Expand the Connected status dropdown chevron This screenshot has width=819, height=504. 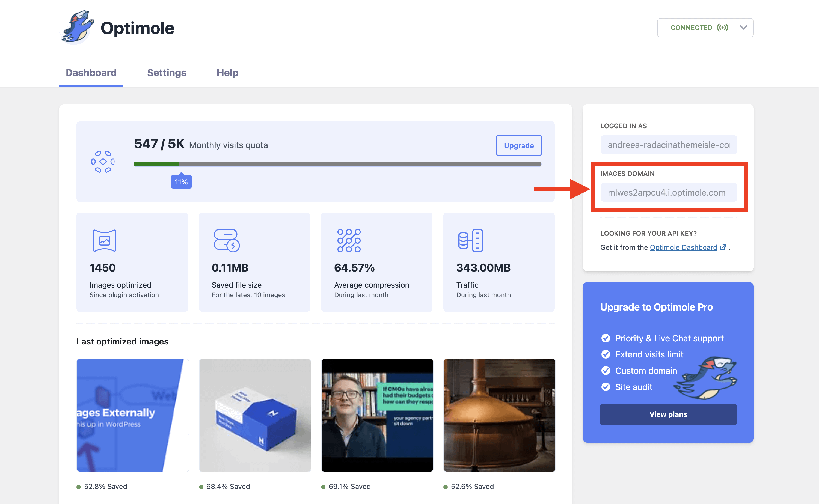(x=743, y=28)
